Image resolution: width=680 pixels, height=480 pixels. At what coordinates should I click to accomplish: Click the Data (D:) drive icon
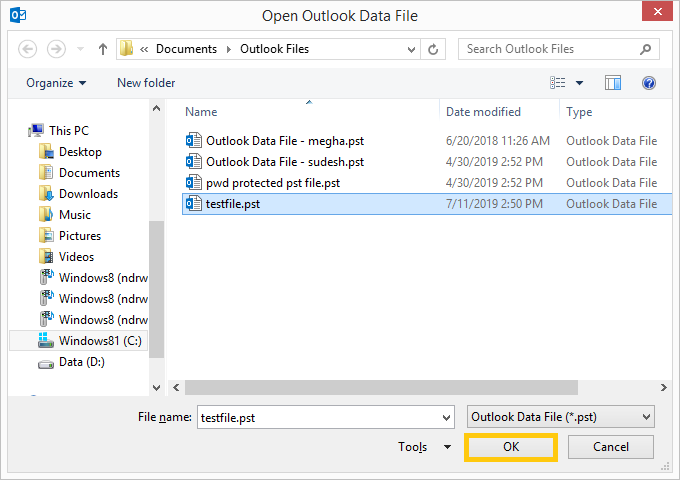46,364
